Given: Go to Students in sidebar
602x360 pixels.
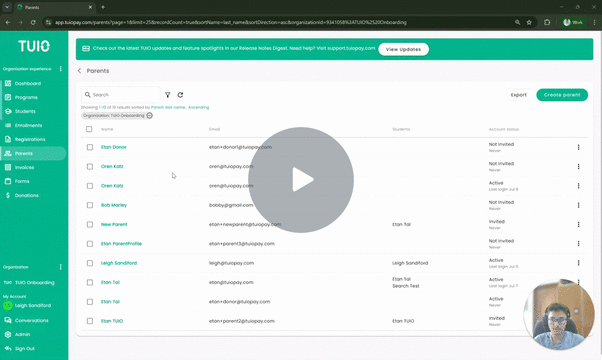Looking at the screenshot, I should tap(25, 111).
